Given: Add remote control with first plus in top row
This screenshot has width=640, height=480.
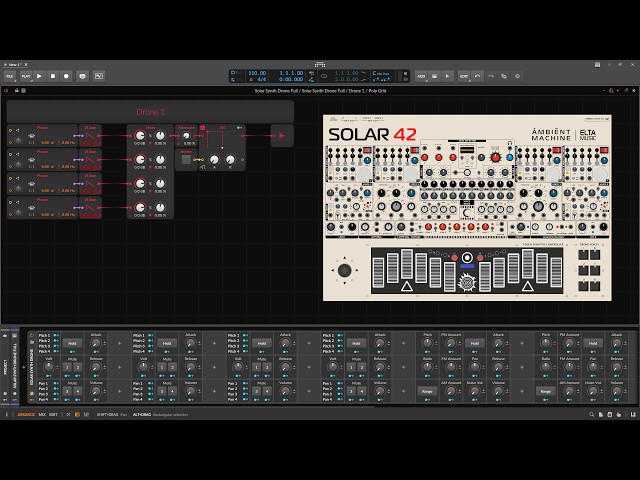Looking at the screenshot, I should (x=120, y=343).
